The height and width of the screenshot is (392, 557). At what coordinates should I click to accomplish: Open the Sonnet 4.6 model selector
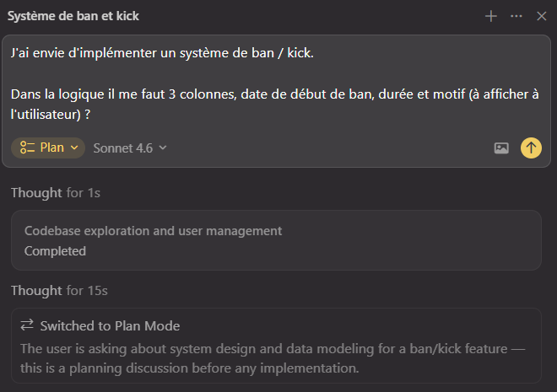[123, 148]
